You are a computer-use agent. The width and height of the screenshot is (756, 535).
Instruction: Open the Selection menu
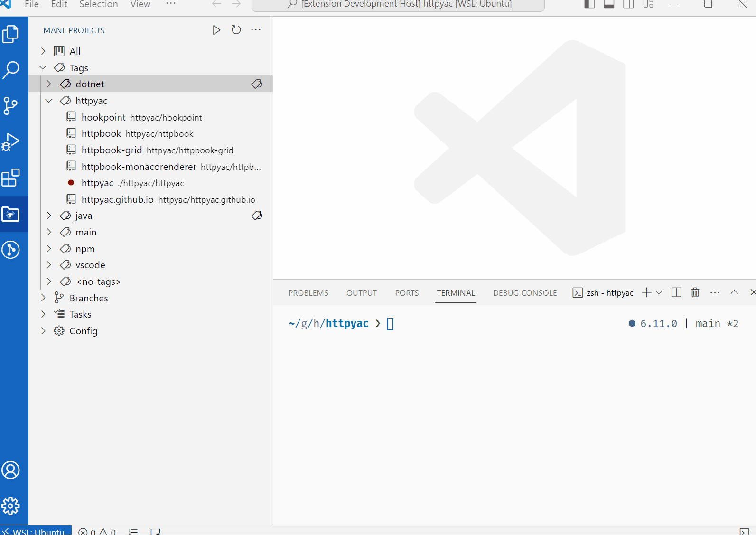coord(99,4)
